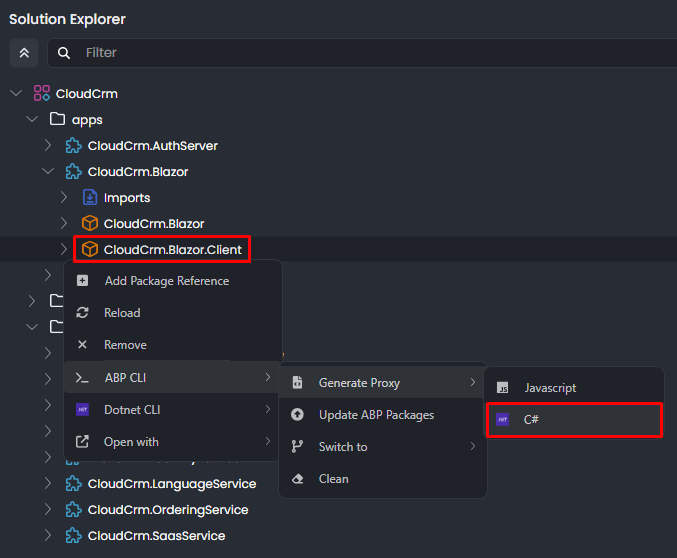Viewport: 677px width, 558px height.
Task: Click the CloudCrm solution icon
Action: [x=41, y=94]
